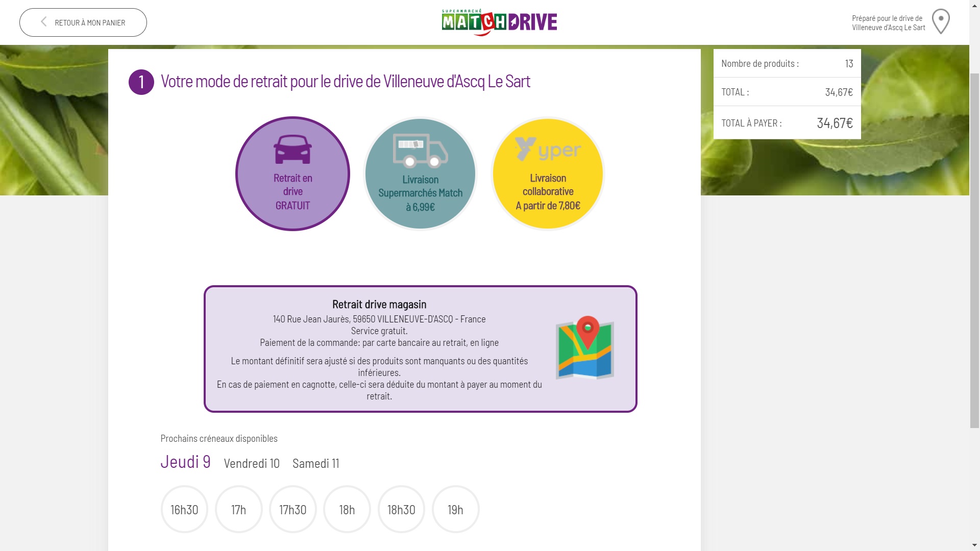Click 'Préparé pour le drive de Villeneuve d'Ascq' text
This screenshot has width=980, height=551.
pyautogui.click(x=888, y=23)
